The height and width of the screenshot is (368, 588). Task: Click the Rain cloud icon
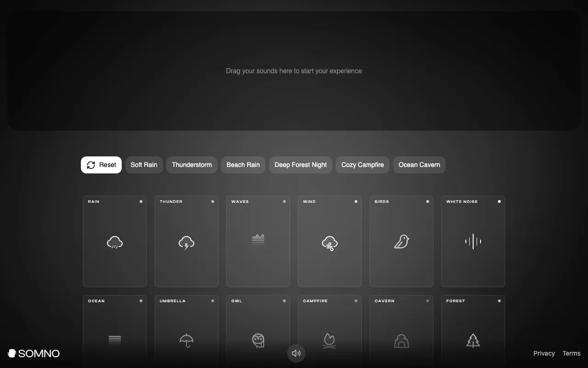(115, 242)
